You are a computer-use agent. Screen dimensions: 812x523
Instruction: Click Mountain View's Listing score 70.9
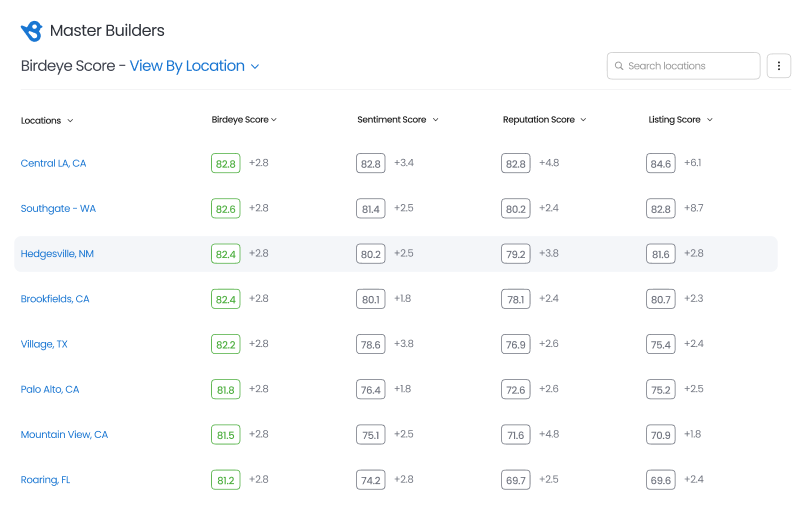pyautogui.click(x=661, y=435)
